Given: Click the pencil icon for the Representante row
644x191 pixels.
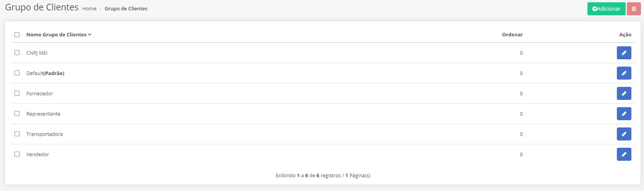Looking at the screenshot, I should click(624, 114).
